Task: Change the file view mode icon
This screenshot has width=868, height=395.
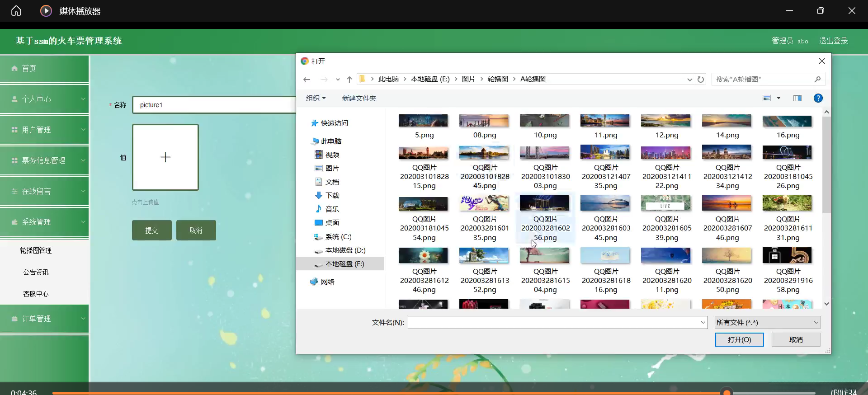Action: [767, 98]
